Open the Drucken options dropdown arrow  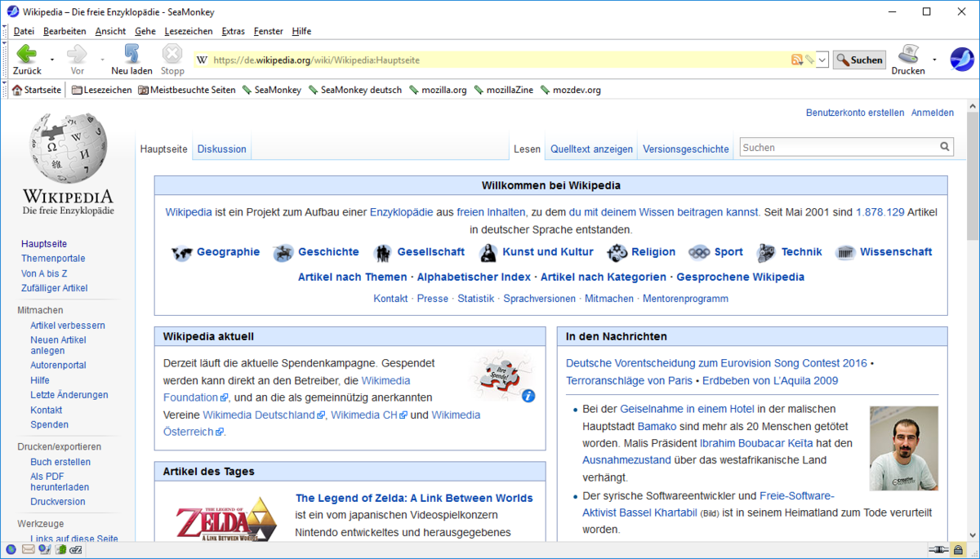point(934,60)
